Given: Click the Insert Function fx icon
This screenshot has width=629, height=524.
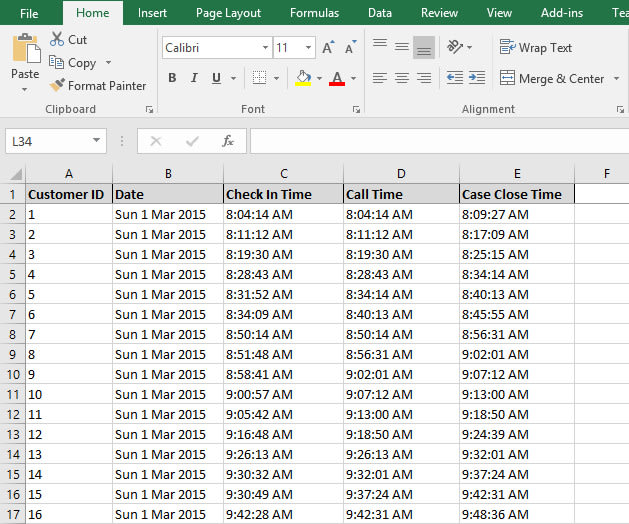Looking at the screenshot, I should [x=228, y=141].
